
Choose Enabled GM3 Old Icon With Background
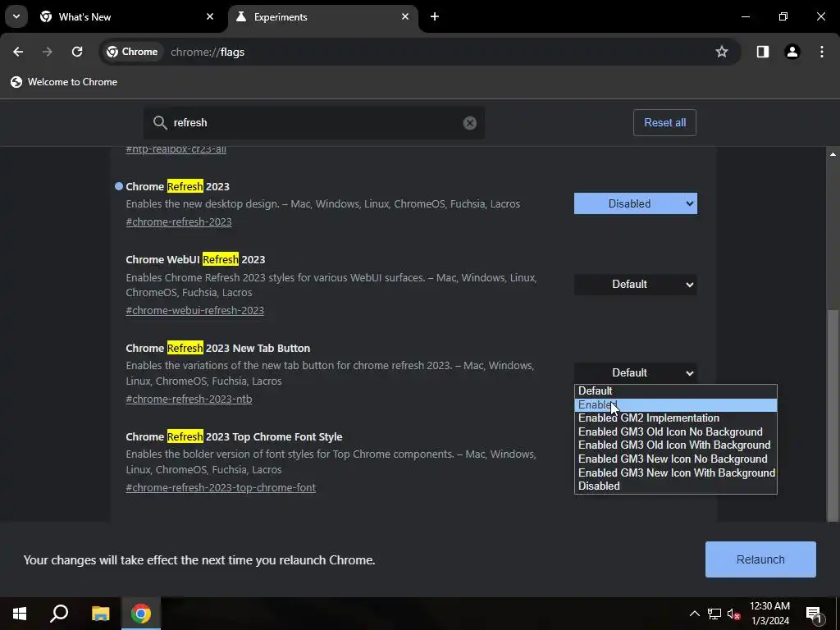click(x=675, y=445)
